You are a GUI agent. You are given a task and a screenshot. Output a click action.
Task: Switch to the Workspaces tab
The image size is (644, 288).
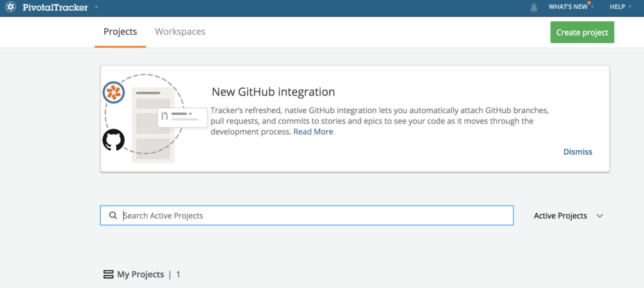180,32
